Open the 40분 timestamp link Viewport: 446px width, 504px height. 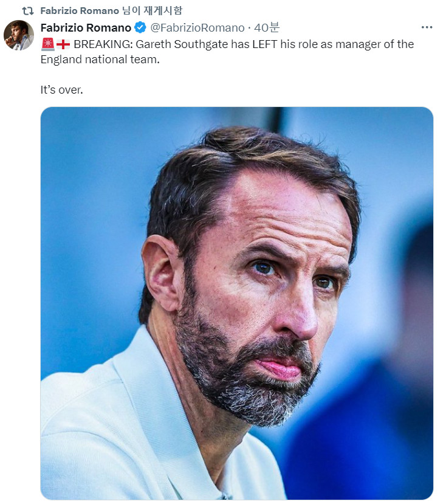(266, 27)
